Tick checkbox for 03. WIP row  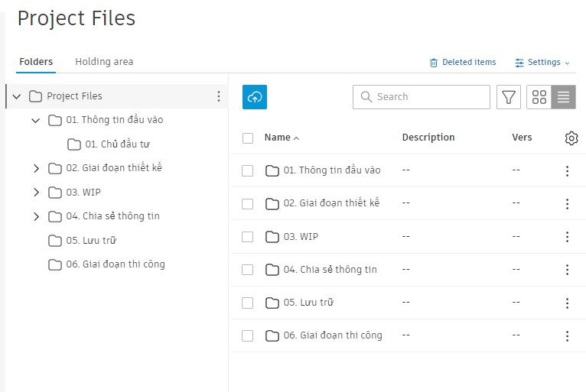[247, 237]
